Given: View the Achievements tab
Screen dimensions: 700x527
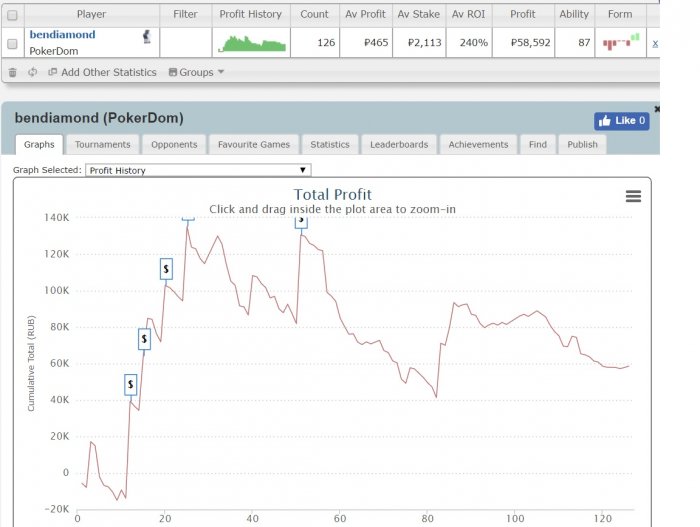Looking at the screenshot, I should pos(478,144).
